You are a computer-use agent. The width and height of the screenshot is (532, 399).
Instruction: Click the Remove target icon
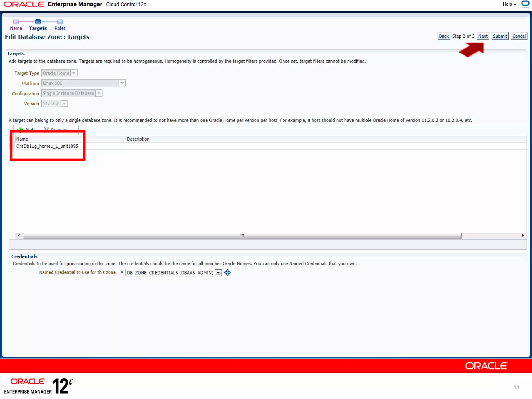46,129
